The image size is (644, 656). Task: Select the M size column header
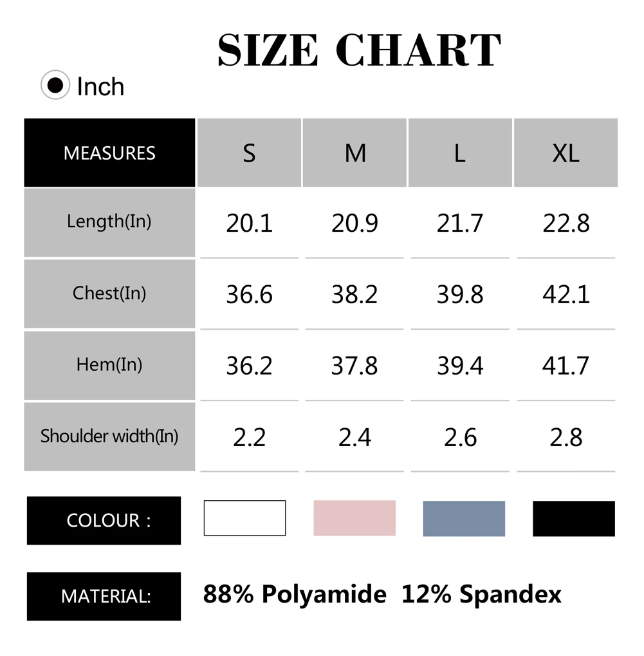(x=354, y=153)
